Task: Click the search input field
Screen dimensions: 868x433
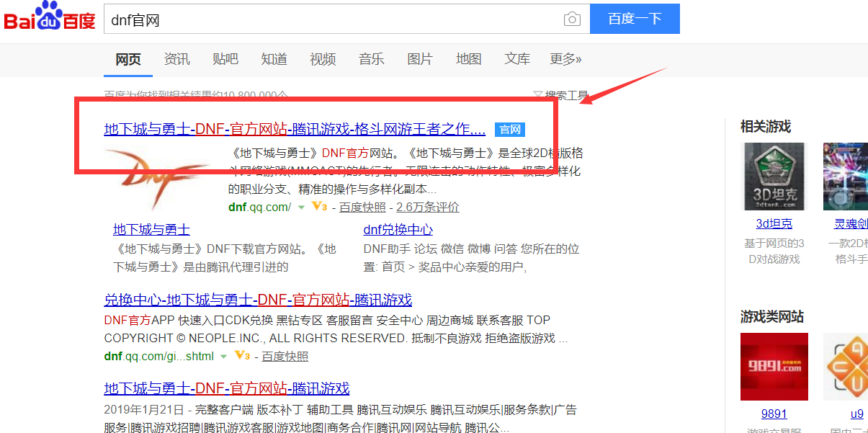Action: pyautogui.click(x=331, y=19)
